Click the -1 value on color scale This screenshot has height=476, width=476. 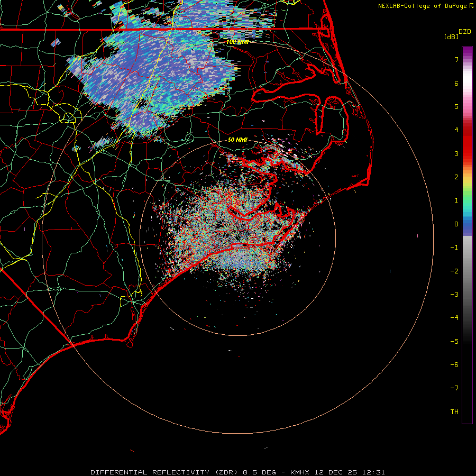(454, 248)
